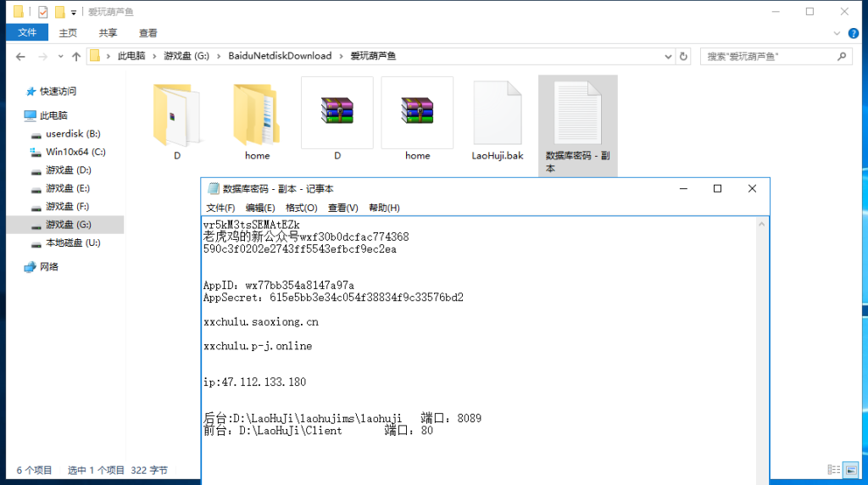Open userdisk (B:) drive

[x=73, y=133]
